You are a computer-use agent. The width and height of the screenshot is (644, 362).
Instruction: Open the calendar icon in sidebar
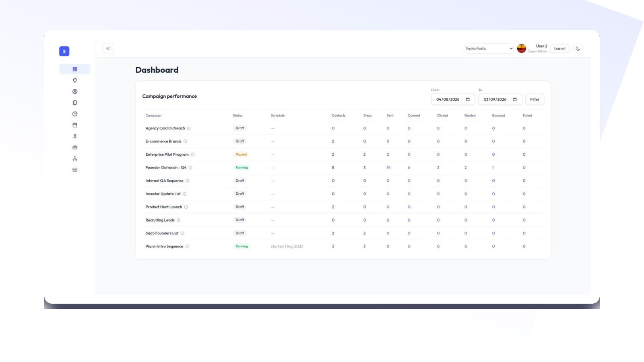75,125
